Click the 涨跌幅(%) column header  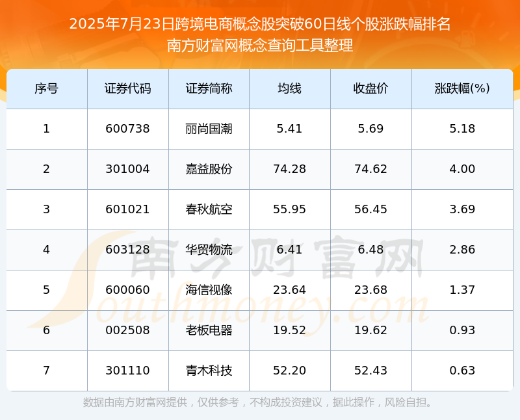(x=462, y=88)
